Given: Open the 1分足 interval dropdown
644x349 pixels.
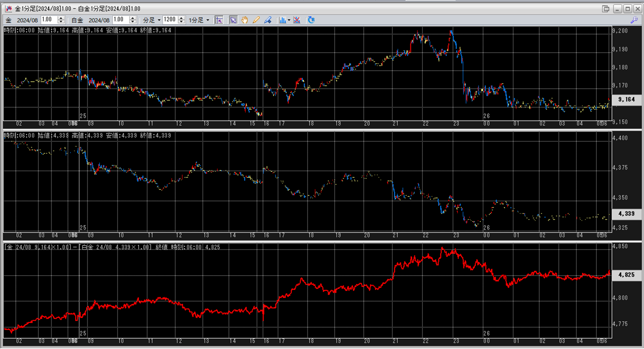Looking at the screenshot, I should pyautogui.click(x=208, y=20).
